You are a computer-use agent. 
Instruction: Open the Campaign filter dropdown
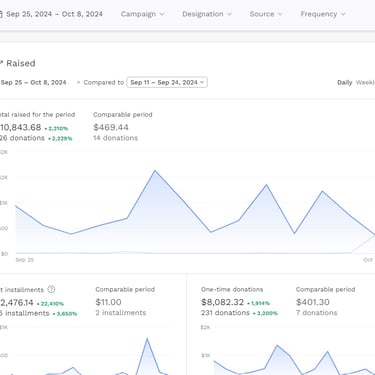142,14
